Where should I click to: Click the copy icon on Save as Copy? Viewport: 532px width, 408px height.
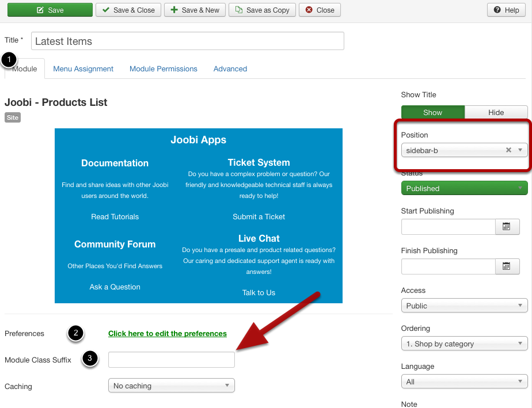[239, 10]
